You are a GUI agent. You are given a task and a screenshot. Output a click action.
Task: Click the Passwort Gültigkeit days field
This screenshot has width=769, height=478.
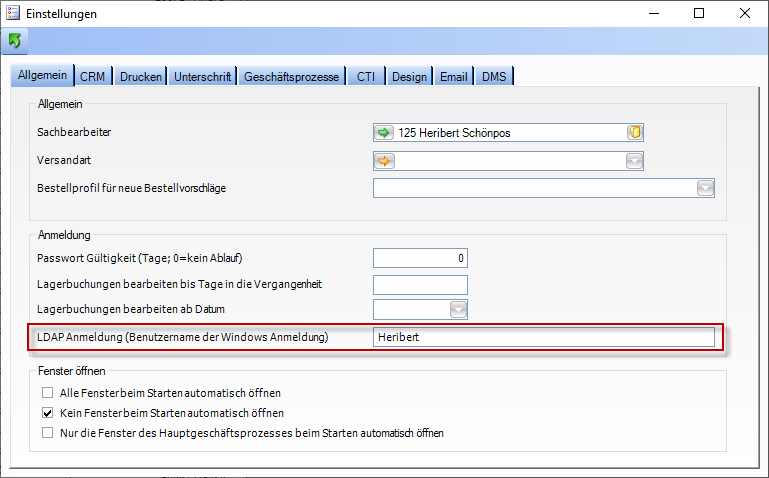coord(420,258)
